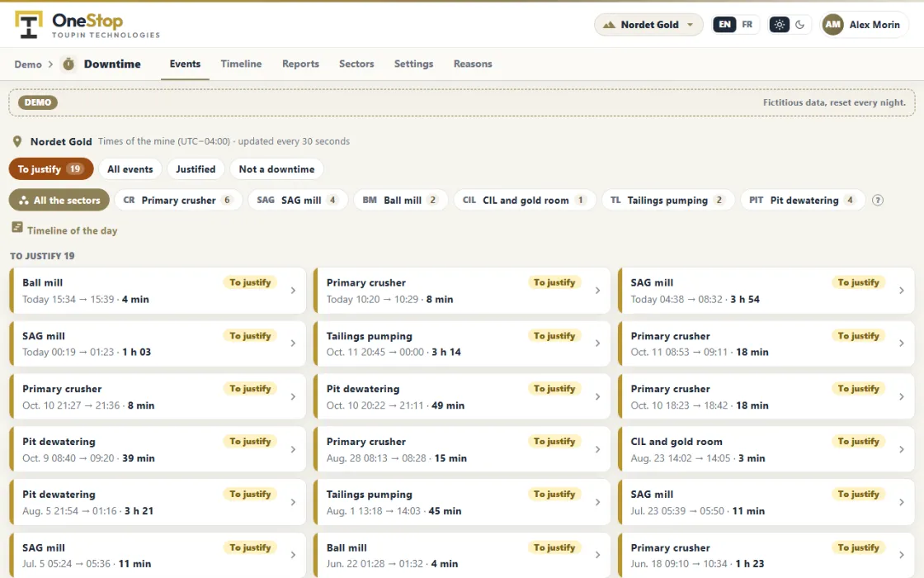Open the Reasons tab
The image size is (924, 578).
[473, 64]
